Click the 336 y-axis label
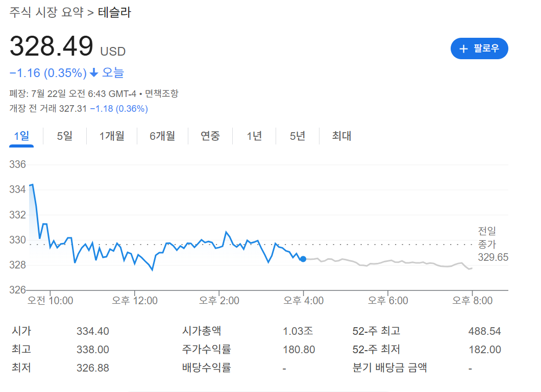 pyautogui.click(x=17, y=164)
